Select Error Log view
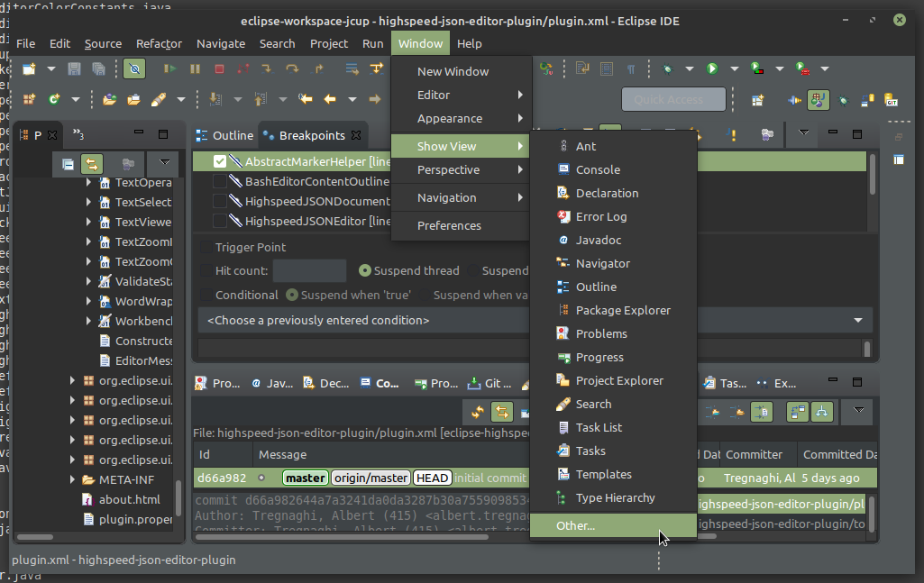 614,217
